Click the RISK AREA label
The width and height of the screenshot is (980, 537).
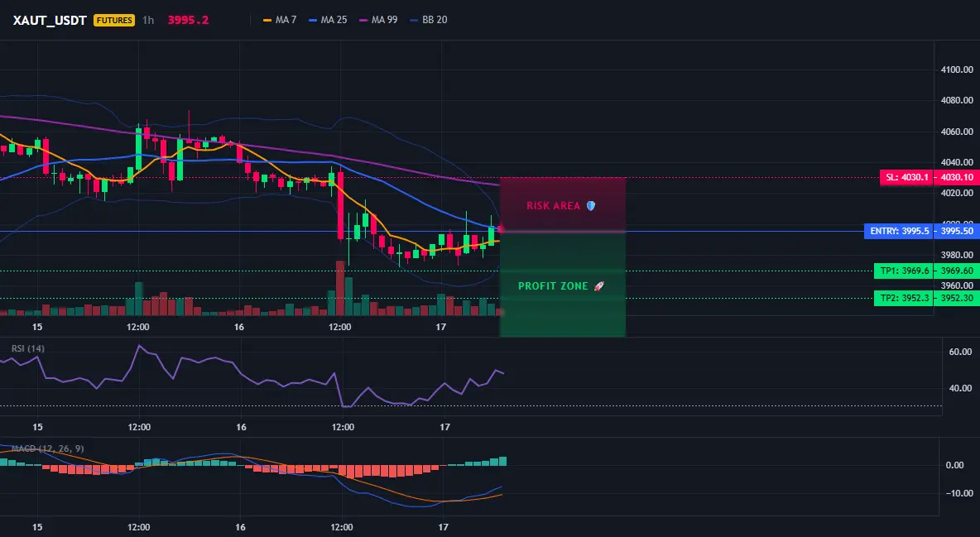[x=553, y=206]
